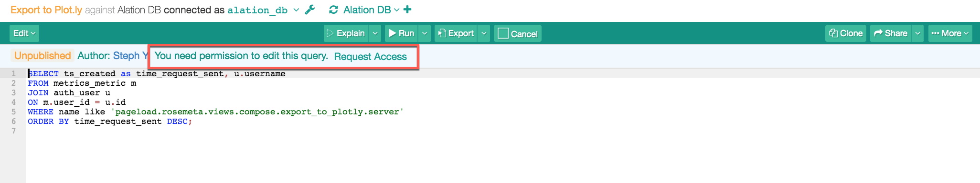This screenshot has width=980, height=183.
Task: Click the green plus icon
Action: (407, 9)
